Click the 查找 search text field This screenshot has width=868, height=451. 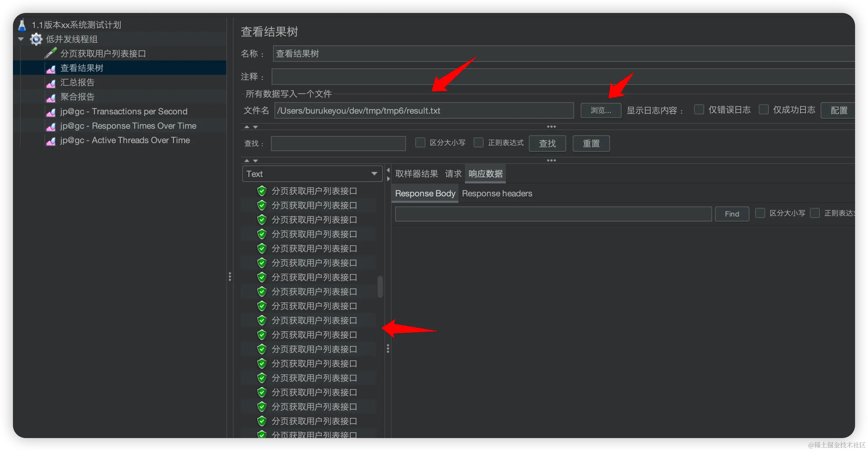(338, 143)
